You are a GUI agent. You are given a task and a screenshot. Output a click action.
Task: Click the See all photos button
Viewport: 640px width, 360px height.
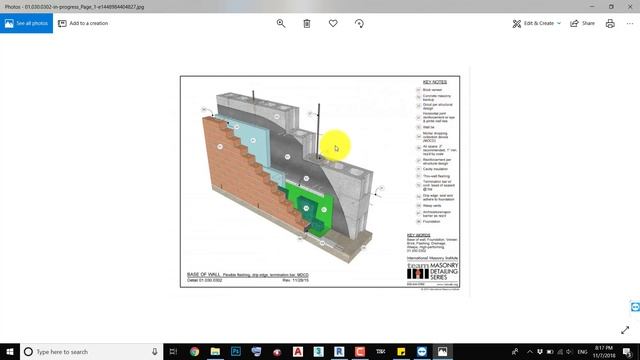[26, 23]
